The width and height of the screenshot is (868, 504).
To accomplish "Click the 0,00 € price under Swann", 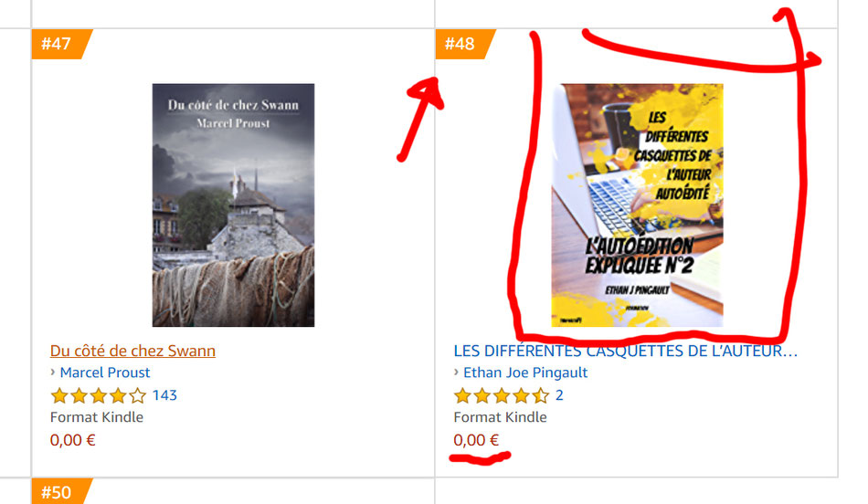I will [x=72, y=440].
